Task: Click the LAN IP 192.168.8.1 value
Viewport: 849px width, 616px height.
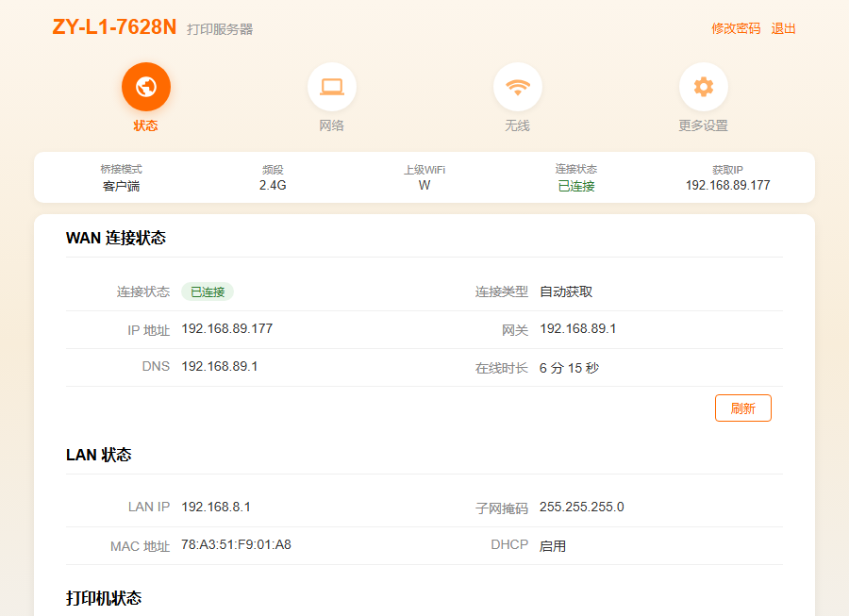Action: coord(215,508)
